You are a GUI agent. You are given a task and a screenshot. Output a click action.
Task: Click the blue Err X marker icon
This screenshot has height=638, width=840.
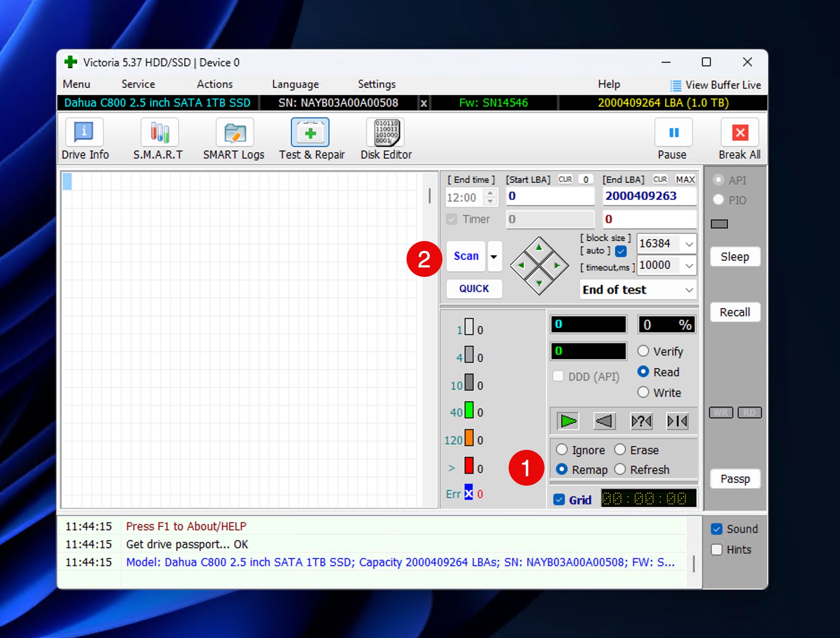click(468, 492)
